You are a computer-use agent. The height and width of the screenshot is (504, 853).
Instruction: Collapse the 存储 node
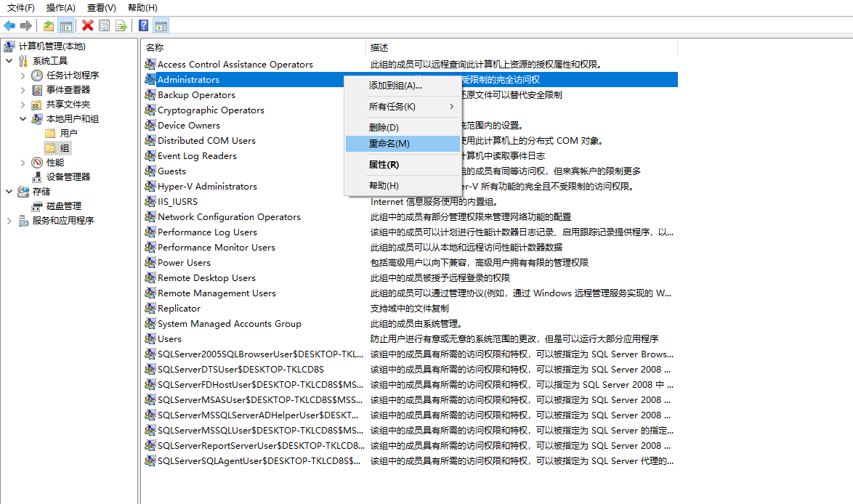(9, 192)
